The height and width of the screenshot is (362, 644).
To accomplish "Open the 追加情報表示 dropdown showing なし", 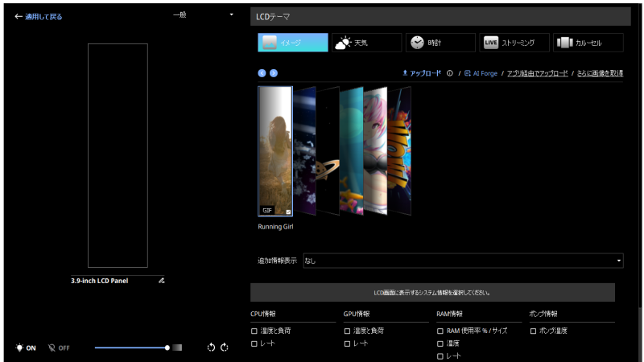I will tap(463, 261).
